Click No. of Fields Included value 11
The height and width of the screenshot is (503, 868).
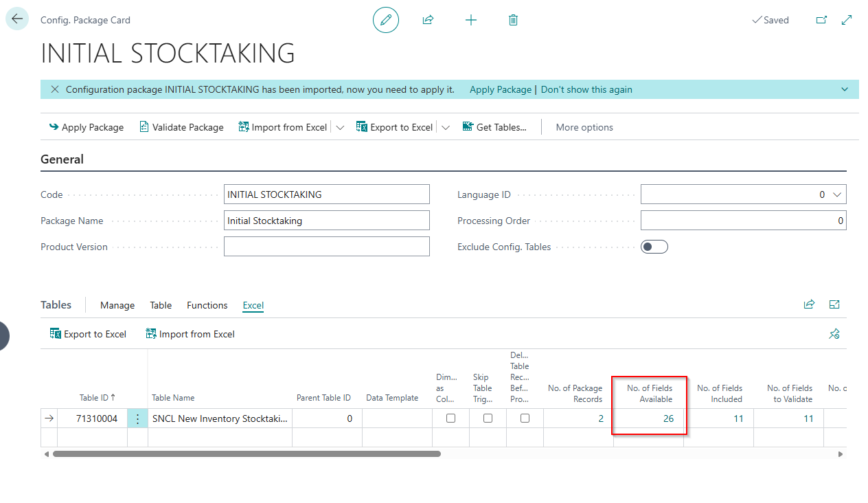point(738,418)
